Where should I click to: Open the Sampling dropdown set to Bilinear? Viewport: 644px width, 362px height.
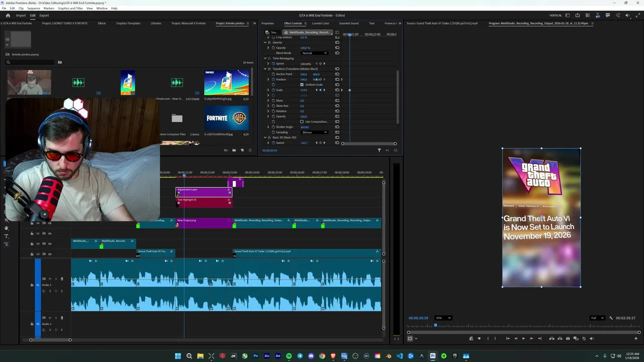314,132
